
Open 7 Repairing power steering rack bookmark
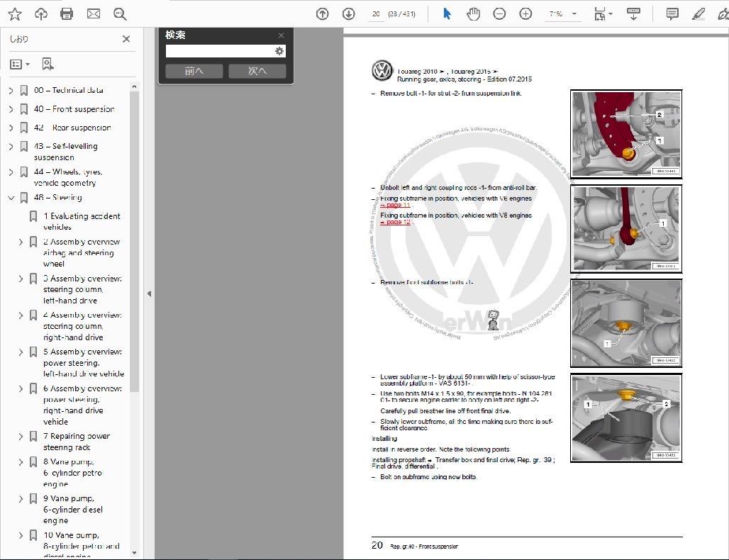click(77, 442)
